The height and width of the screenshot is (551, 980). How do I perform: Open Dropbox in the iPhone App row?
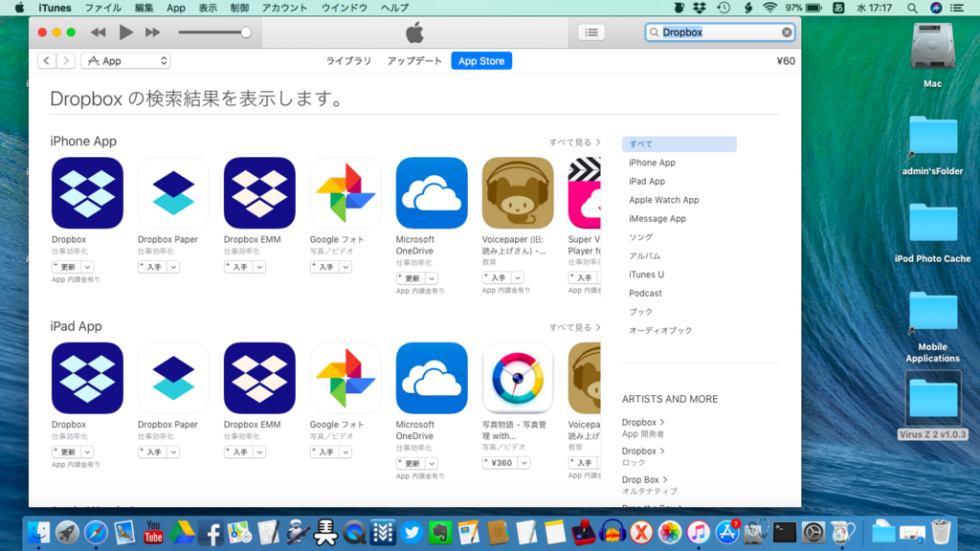pyautogui.click(x=87, y=193)
